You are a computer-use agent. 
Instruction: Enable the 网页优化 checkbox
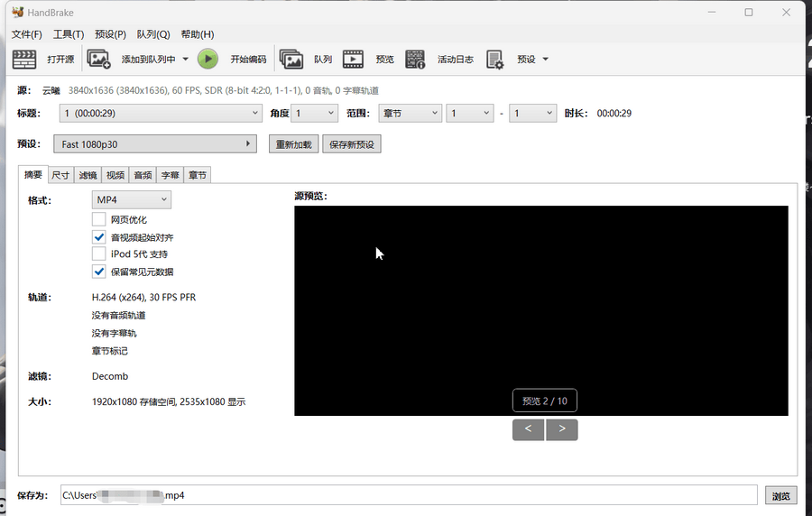pyautogui.click(x=99, y=219)
